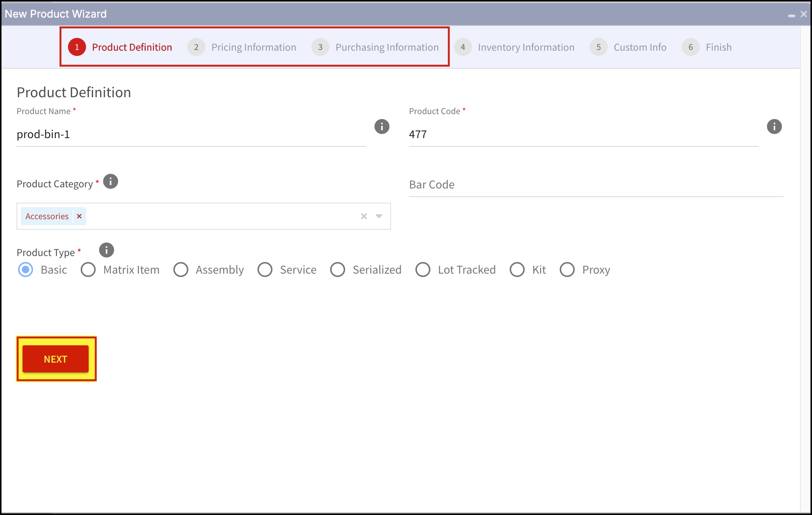Show the Product Type info tooltip icon

click(x=106, y=250)
